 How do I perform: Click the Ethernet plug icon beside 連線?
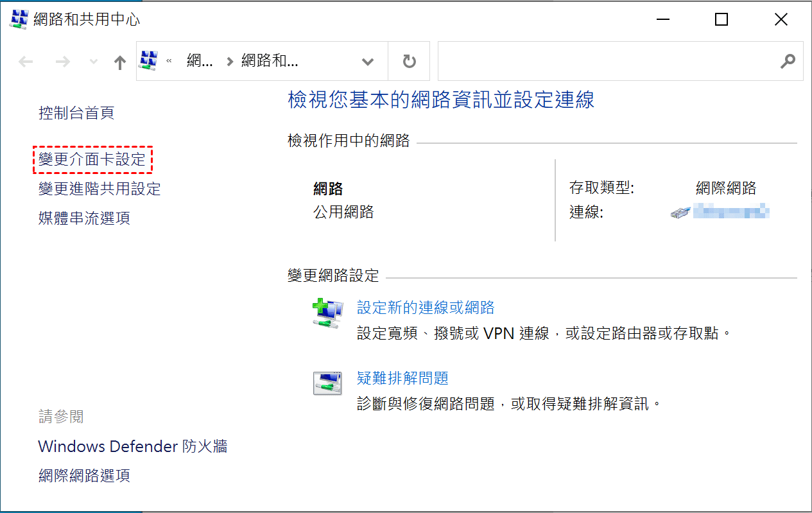click(680, 213)
